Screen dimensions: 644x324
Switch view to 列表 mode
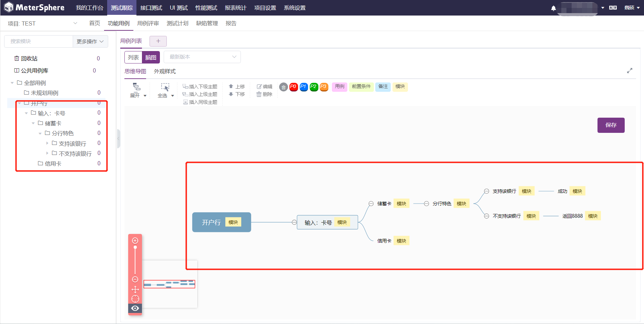pyautogui.click(x=133, y=57)
